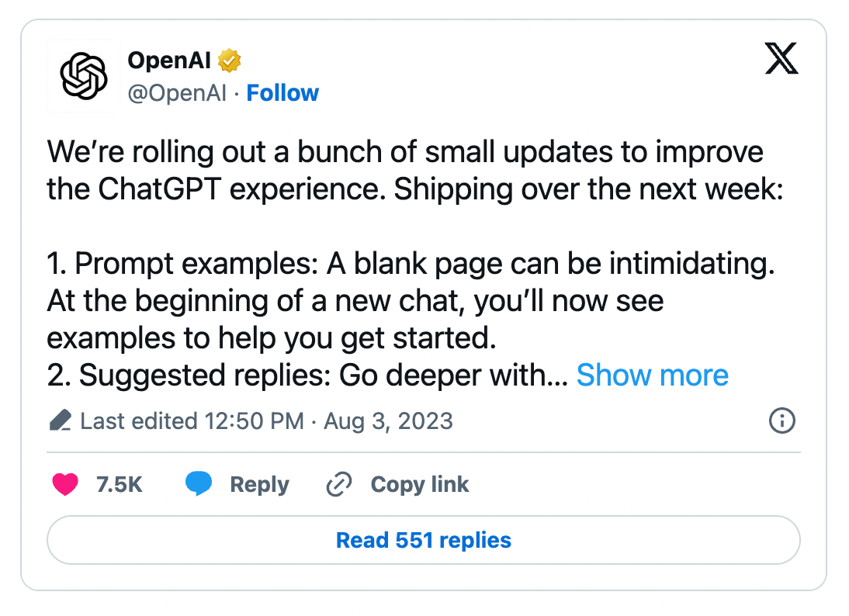The height and width of the screenshot is (616, 849).
Task: Expand the tweet with Show more
Action: [x=653, y=375]
